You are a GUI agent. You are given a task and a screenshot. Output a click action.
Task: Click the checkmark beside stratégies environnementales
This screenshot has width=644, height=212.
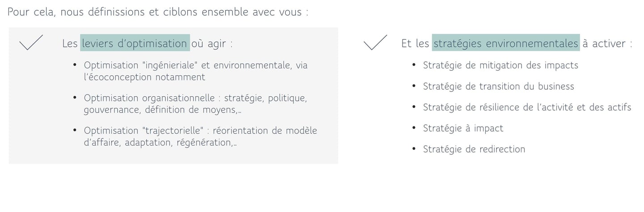click(375, 42)
